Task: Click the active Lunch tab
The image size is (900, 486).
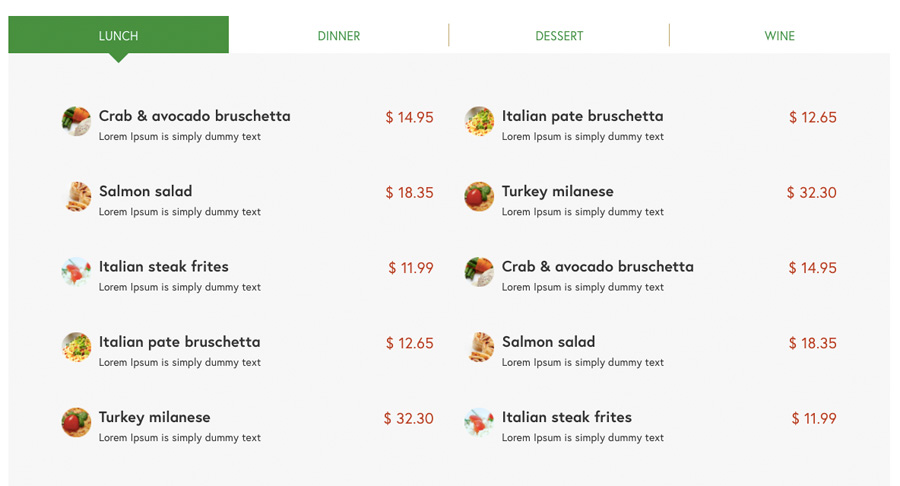Action: tap(118, 36)
